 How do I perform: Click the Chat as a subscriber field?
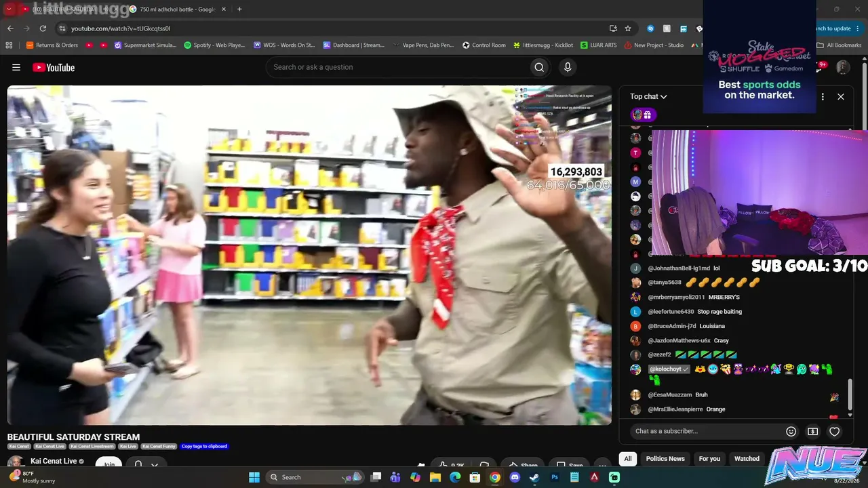coord(706,431)
